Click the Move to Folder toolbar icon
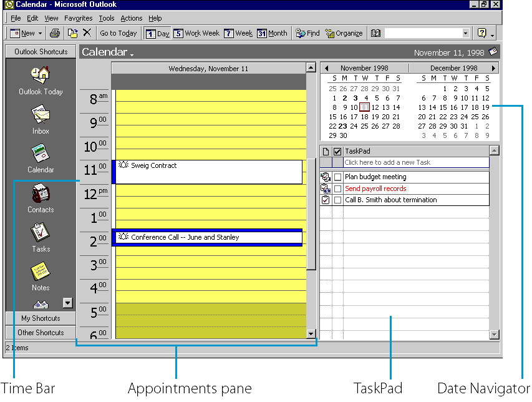The width and height of the screenshot is (532, 402). point(72,33)
